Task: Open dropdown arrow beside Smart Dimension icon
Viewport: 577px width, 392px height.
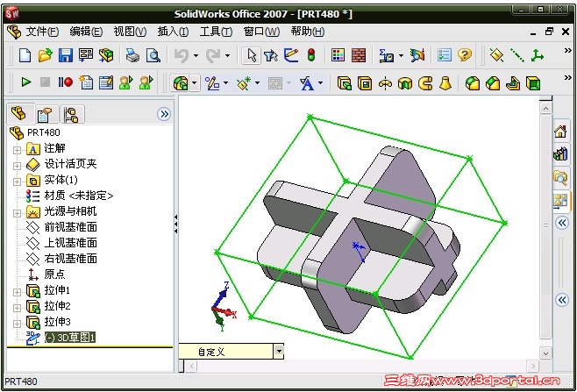Action: point(225,83)
